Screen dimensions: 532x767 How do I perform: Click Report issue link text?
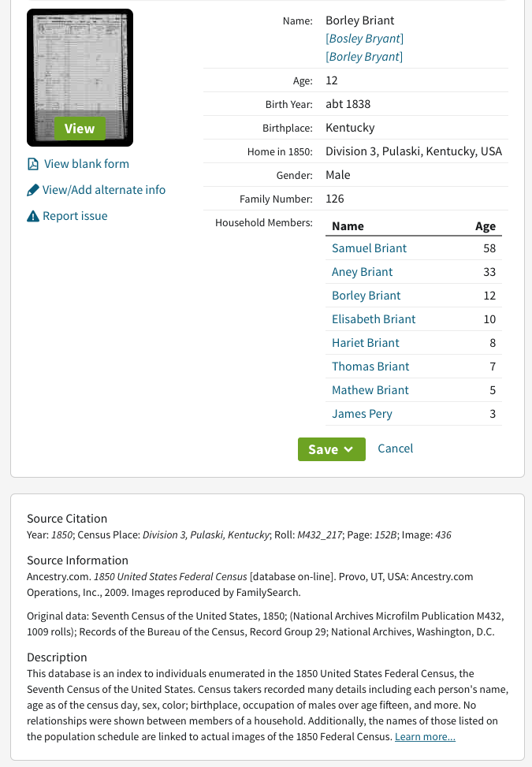(x=75, y=216)
